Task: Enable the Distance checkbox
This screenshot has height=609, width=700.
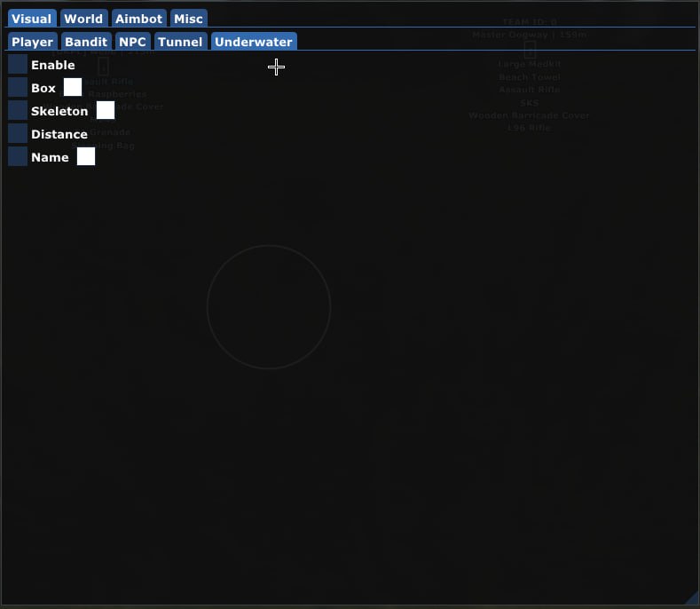Action: [x=18, y=133]
